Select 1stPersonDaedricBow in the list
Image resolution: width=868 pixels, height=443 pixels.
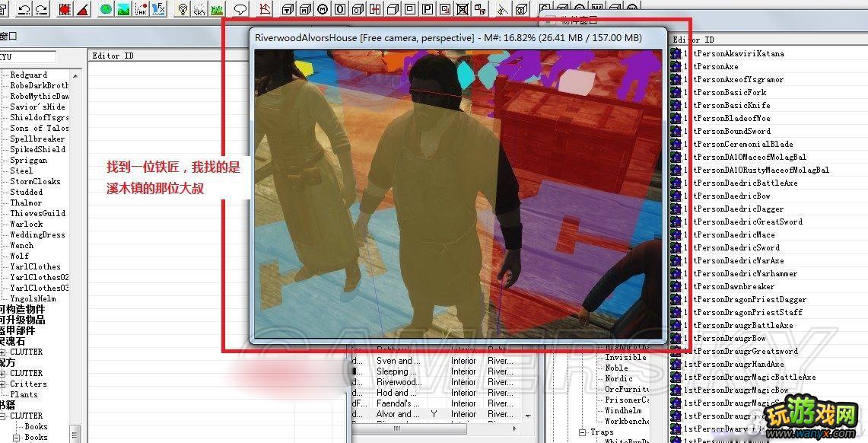(727, 196)
